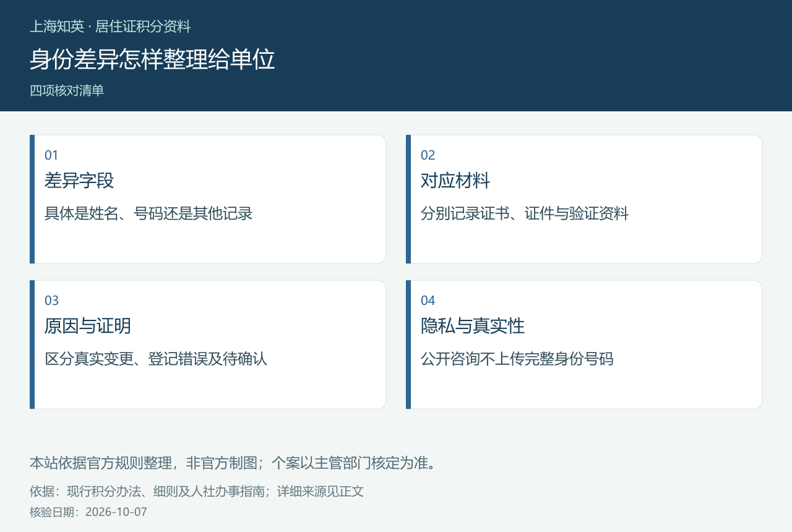792x532 pixels.
Task: Select the text 分别记录证书、证件与验证资料
Action: (525, 214)
